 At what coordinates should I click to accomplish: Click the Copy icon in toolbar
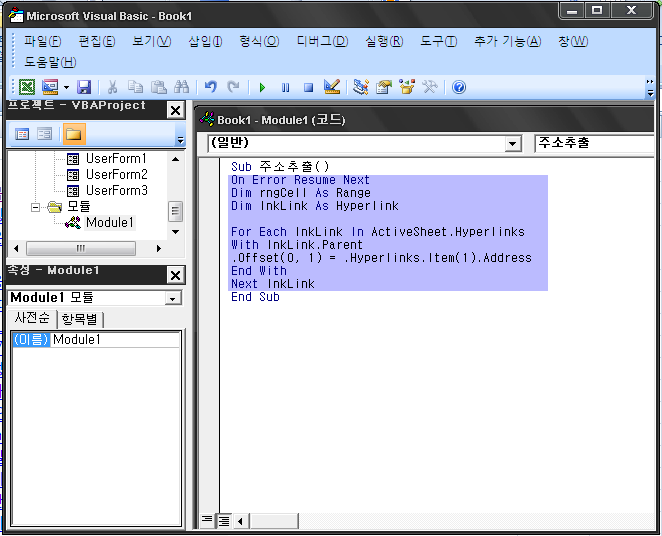[135, 87]
